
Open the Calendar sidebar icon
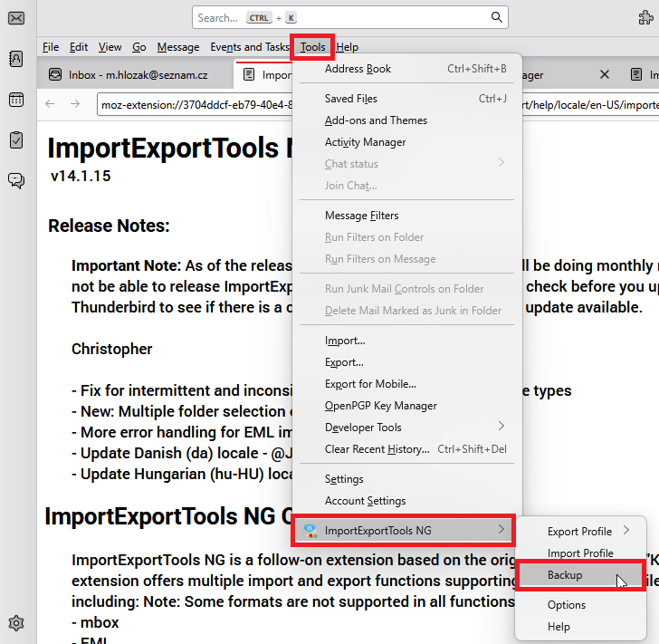tap(16, 100)
